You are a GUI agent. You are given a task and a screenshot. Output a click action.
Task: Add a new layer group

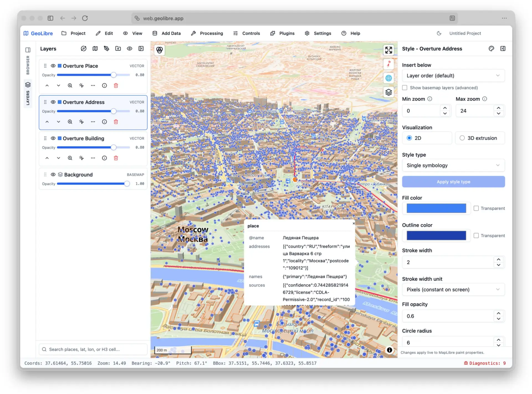(x=118, y=49)
